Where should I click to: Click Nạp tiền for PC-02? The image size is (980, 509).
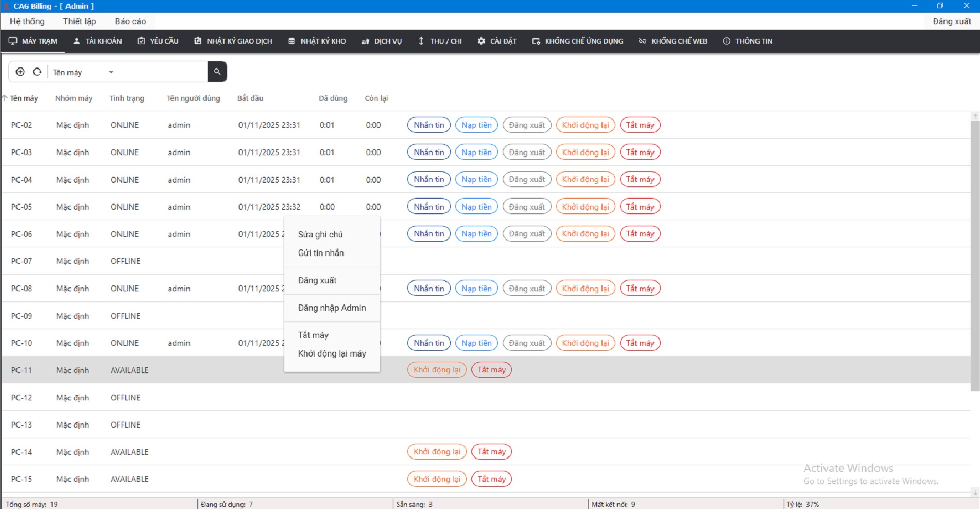(476, 125)
